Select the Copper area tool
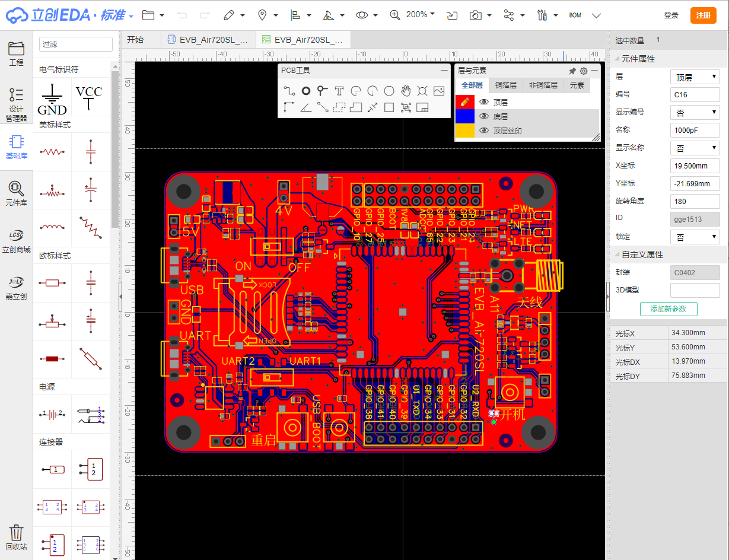Screen dimensions: 729x560 (339, 107)
